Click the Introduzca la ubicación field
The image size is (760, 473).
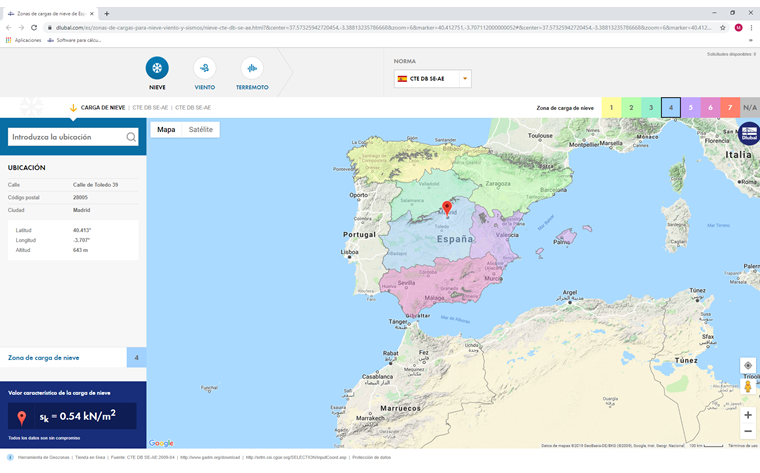coord(66,137)
